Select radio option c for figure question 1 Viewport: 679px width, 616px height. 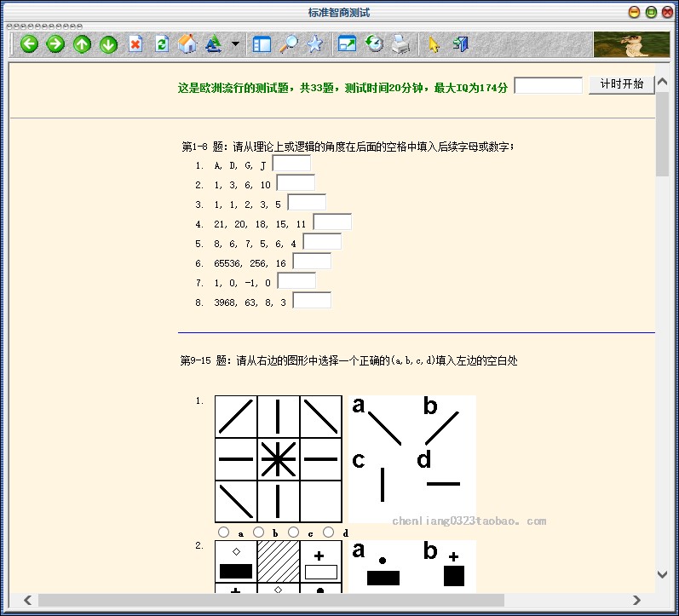pos(294,532)
